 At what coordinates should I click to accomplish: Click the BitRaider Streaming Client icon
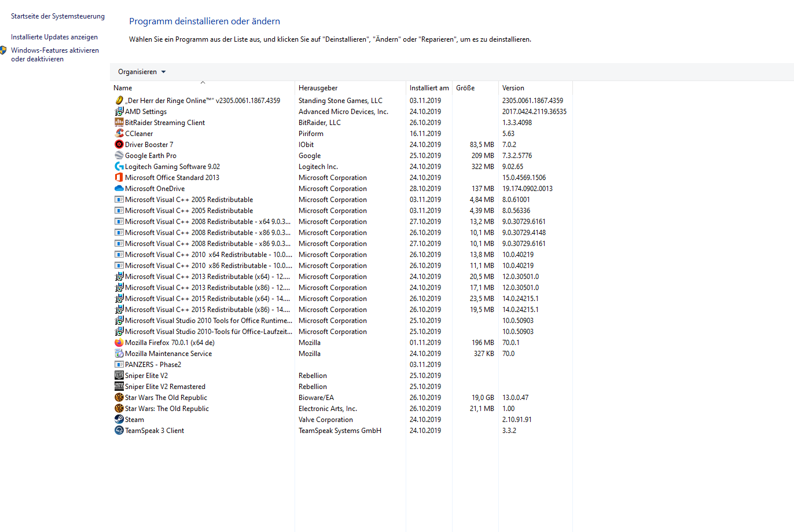pos(119,122)
